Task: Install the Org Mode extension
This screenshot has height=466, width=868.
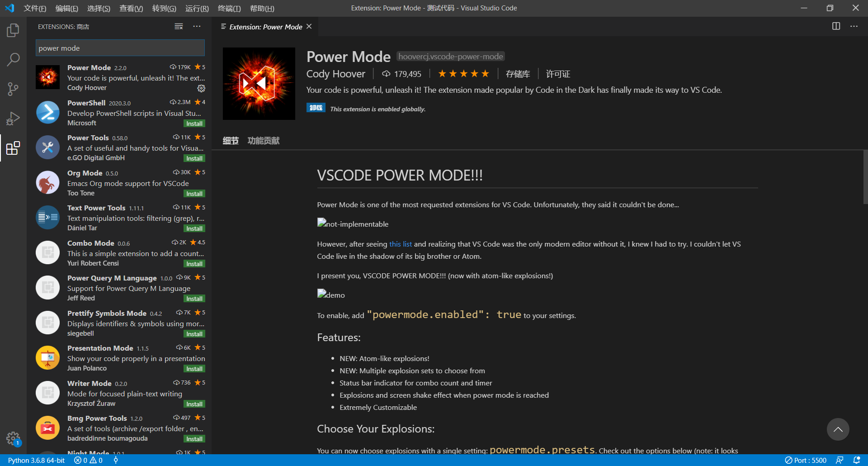Action: (194, 194)
